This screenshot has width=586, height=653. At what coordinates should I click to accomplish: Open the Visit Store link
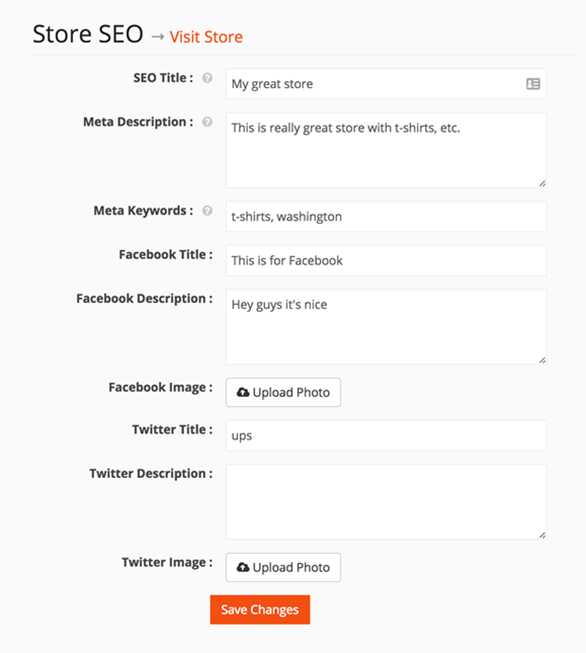(x=206, y=37)
